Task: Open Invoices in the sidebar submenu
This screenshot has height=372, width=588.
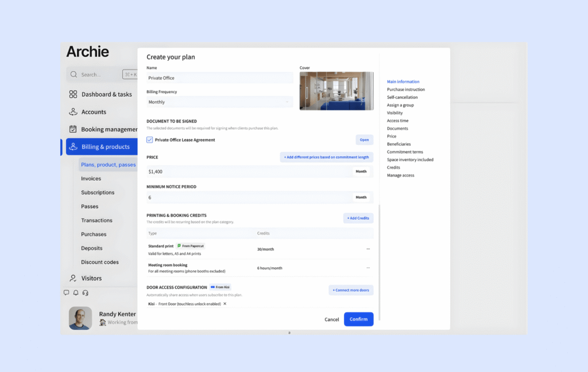Action: (91, 179)
